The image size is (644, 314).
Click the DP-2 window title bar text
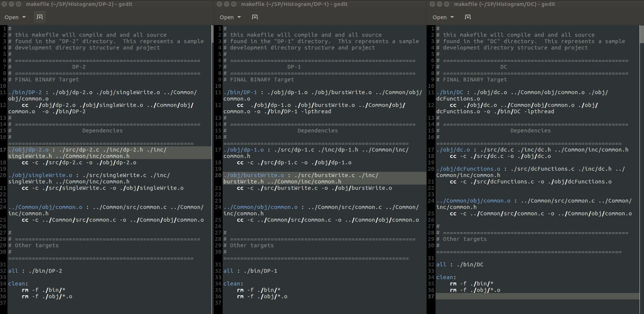(x=79, y=4)
